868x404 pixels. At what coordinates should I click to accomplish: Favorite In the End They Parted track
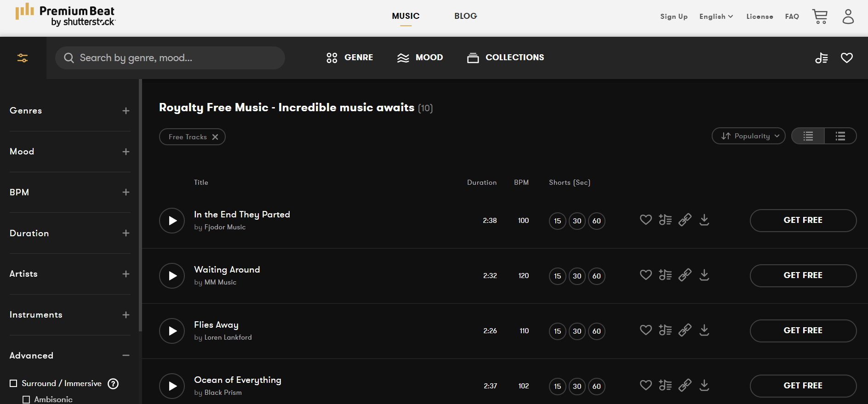pyautogui.click(x=646, y=220)
